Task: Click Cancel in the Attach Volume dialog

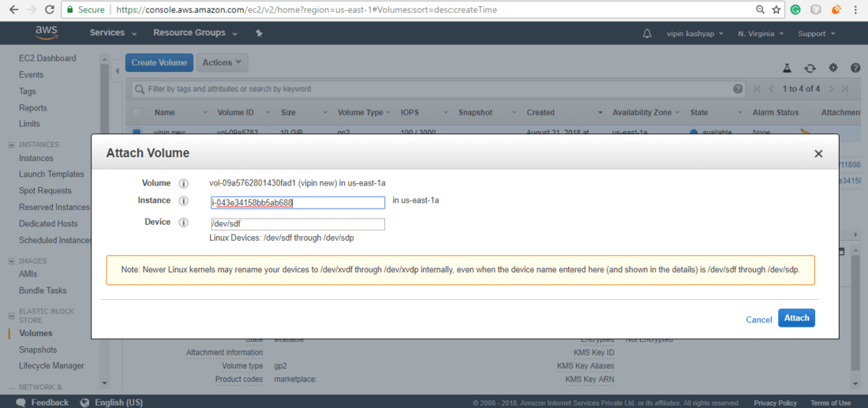Action: point(759,320)
